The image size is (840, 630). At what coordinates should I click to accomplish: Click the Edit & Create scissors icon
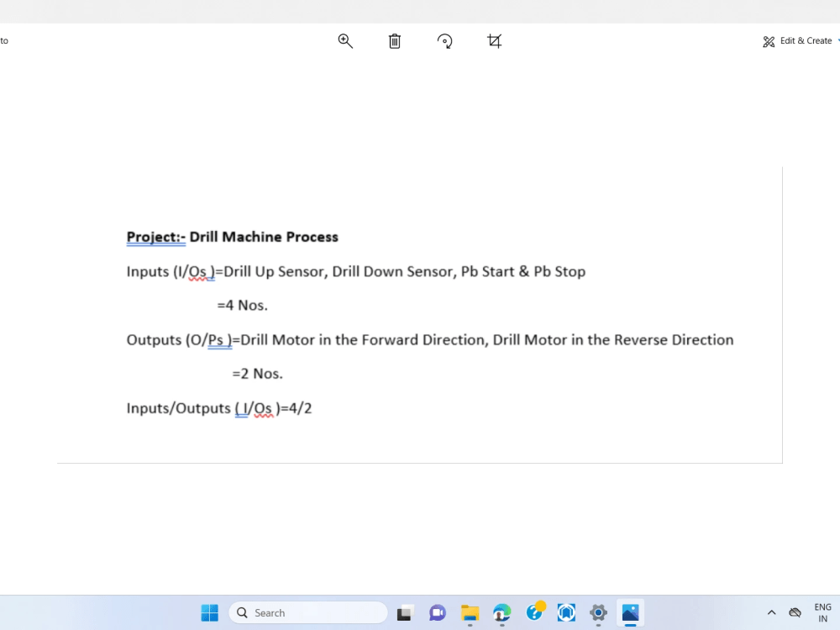click(768, 40)
